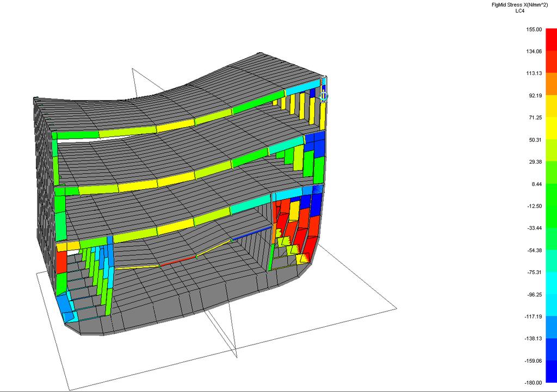Click the circular marker at the model's top-right corner
Image resolution: width=557 pixels, height=392 pixels.
tap(323, 96)
